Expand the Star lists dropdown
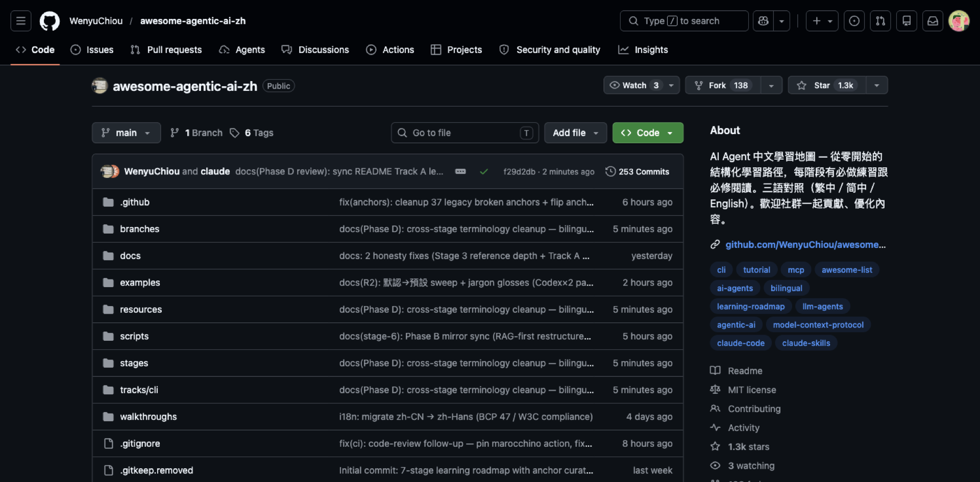 click(x=876, y=85)
